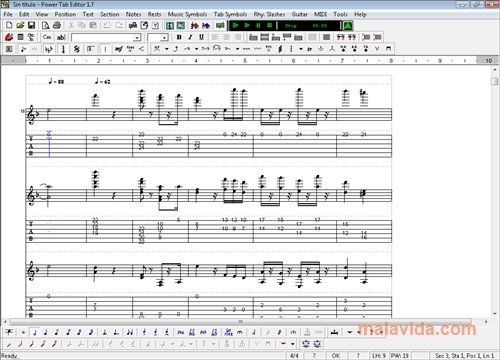
Task: Create a new file with the New icon
Action: pyautogui.click(x=9, y=25)
